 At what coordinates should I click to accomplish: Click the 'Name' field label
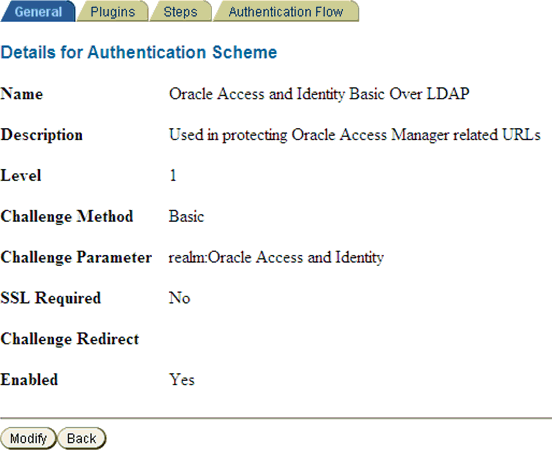(x=22, y=94)
